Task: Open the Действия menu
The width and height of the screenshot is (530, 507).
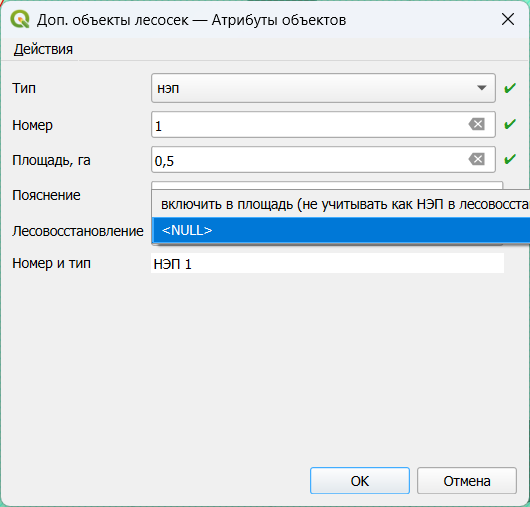Action: point(43,49)
